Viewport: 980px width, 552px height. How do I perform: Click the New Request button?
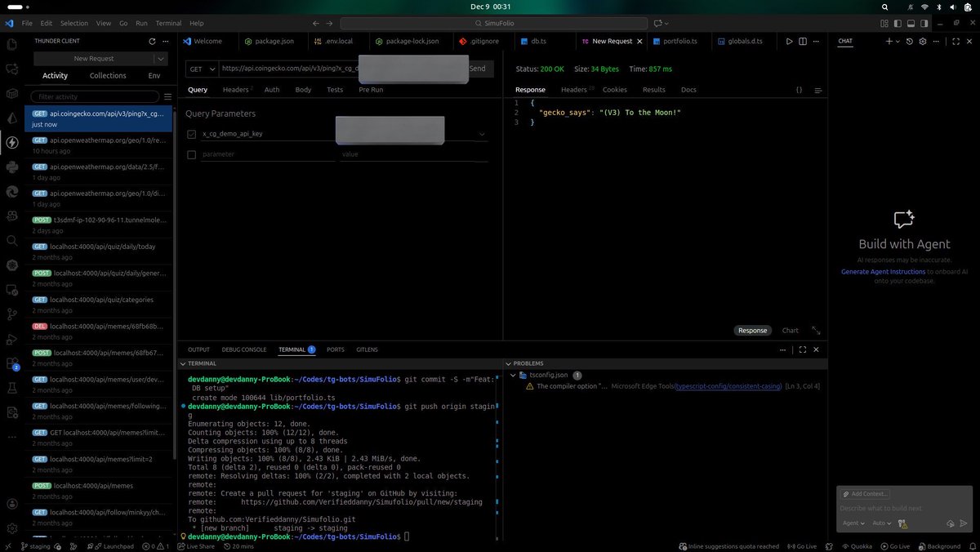pos(94,59)
